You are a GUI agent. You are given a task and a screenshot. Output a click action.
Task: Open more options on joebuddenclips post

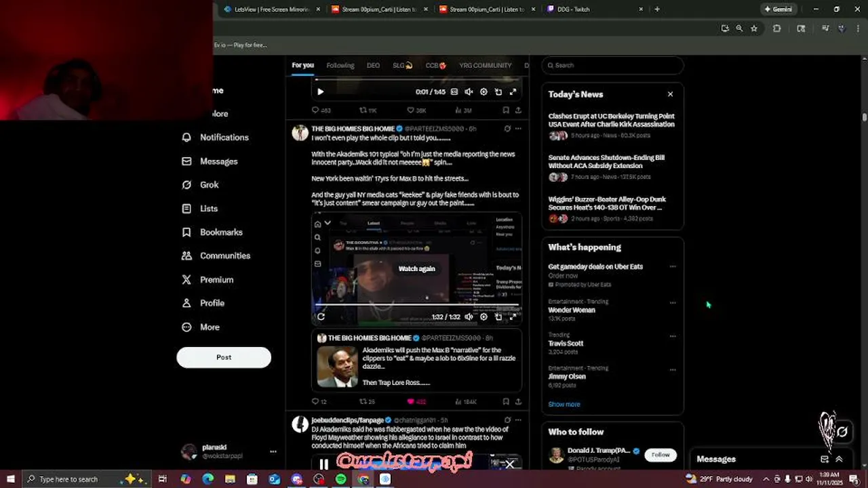(519, 420)
